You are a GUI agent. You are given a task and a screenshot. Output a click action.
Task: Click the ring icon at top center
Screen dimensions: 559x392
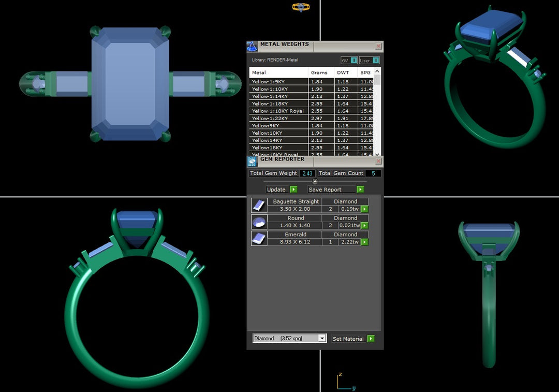click(301, 7)
